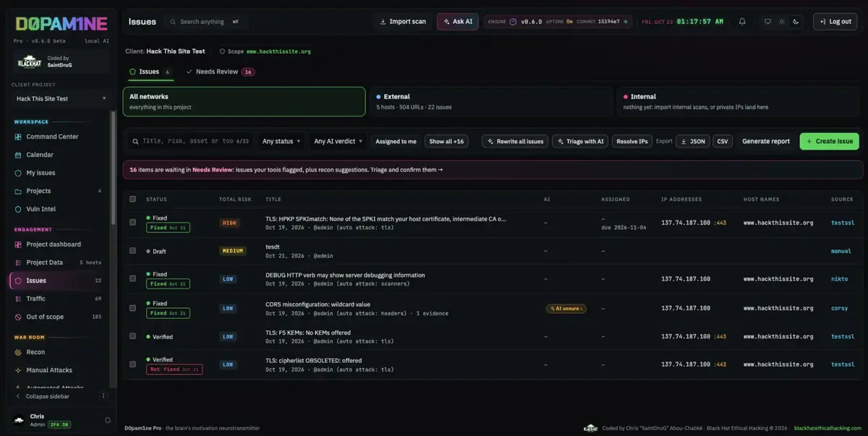Screen dimensions: 868x436
Task: Click the Import scan button
Action: tap(403, 22)
